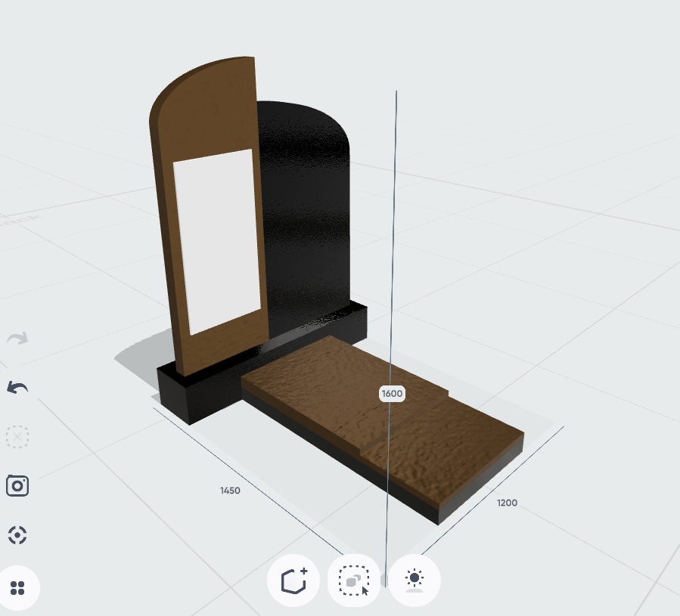Click the 1450 length dimension label

[230, 491]
